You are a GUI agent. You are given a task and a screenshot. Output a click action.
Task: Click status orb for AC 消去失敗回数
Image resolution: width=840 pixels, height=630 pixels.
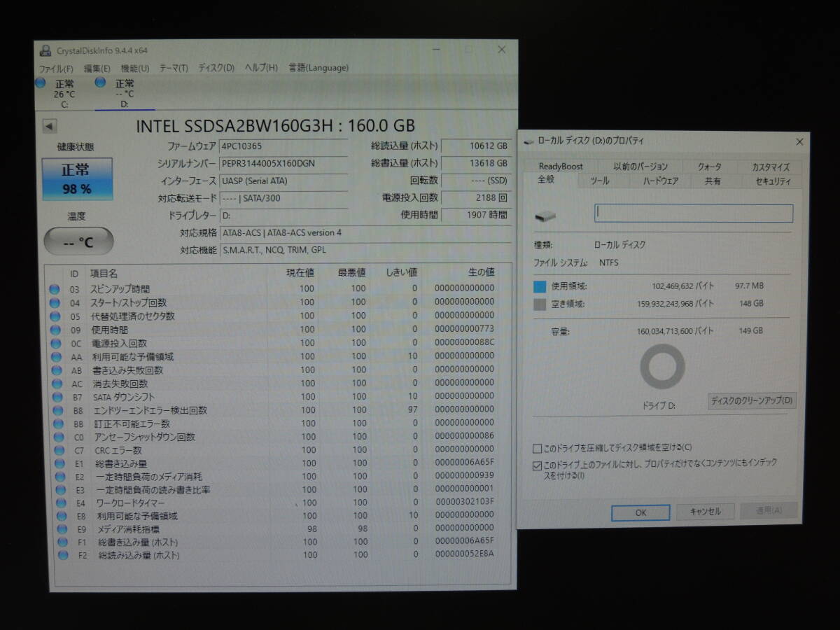[57, 384]
